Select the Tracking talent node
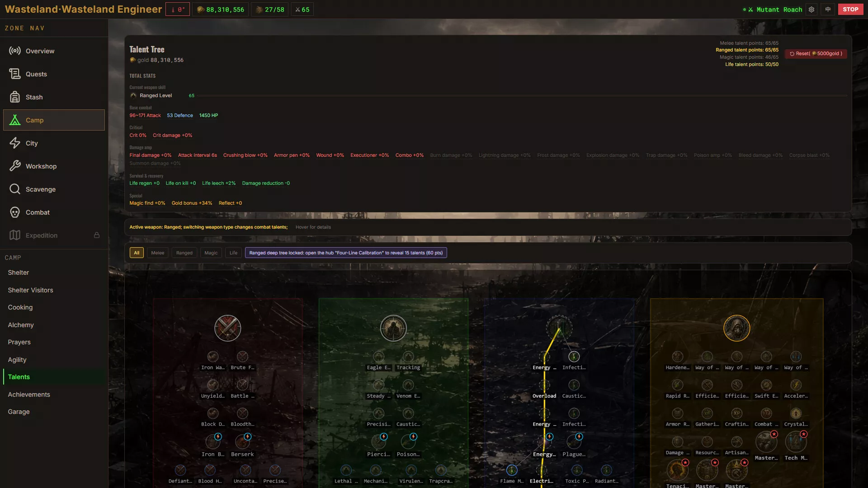The height and width of the screenshot is (488, 868). 408,357
